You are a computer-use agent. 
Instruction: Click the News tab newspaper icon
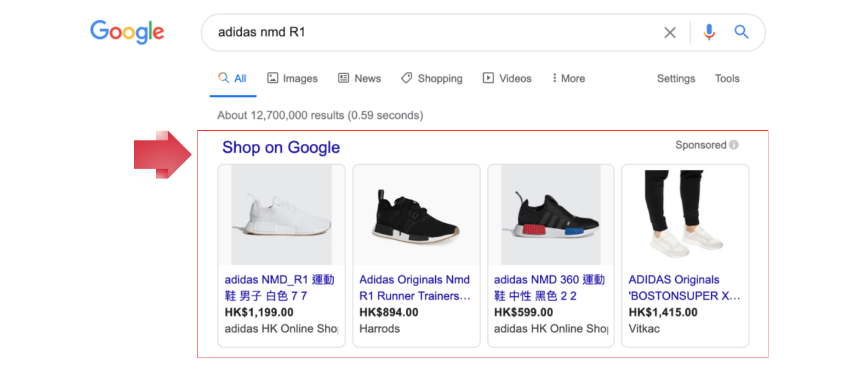[344, 78]
